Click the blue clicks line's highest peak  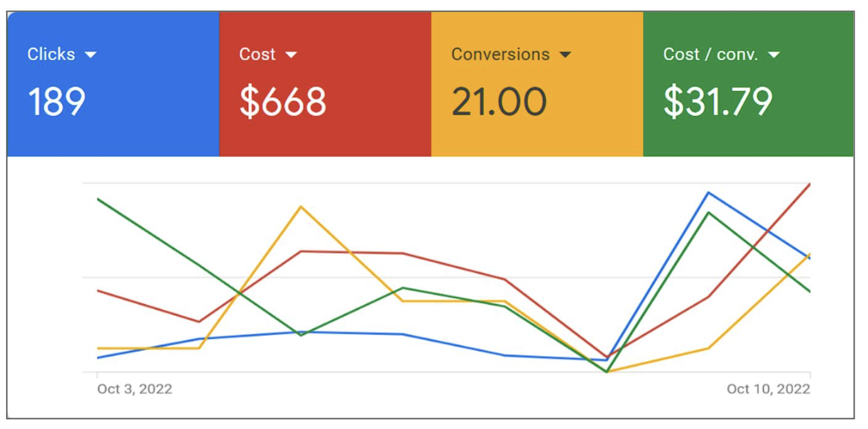708,193
